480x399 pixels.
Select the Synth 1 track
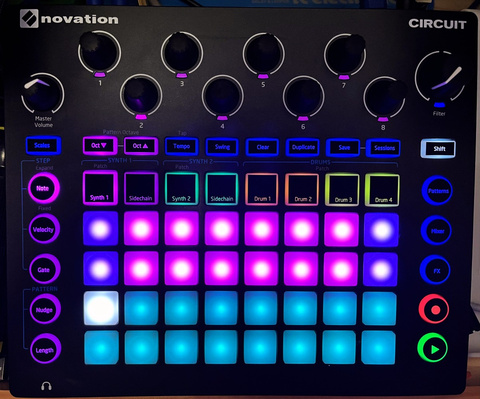tap(100, 188)
